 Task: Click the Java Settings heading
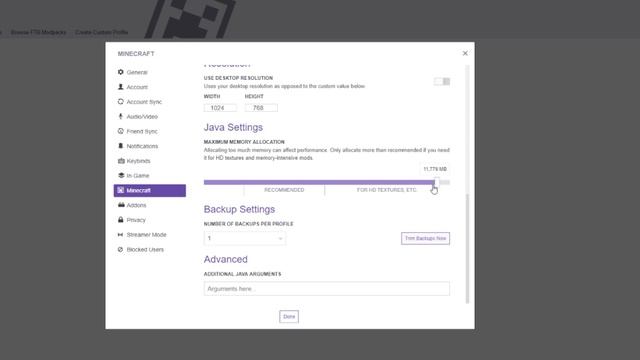click(233, 127)
